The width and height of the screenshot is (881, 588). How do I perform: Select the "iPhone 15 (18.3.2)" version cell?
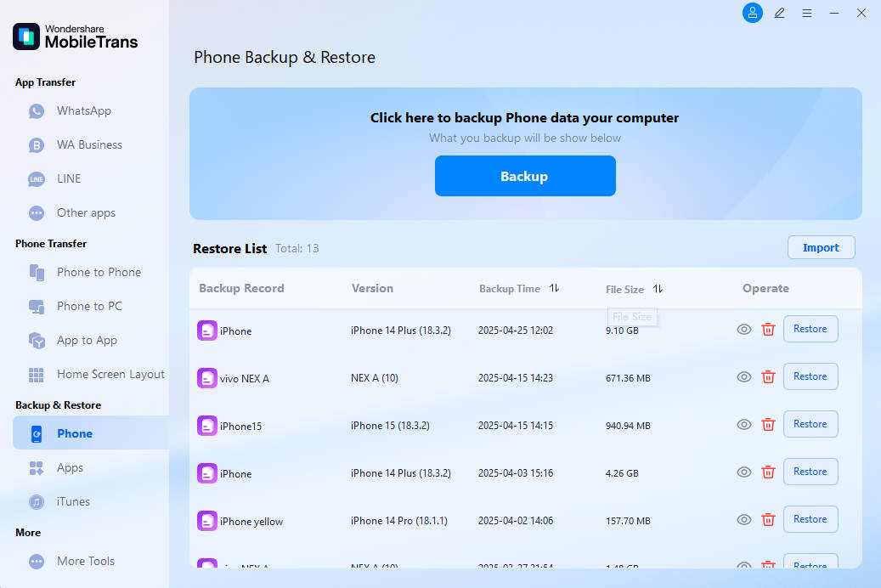tap(390, 426)
